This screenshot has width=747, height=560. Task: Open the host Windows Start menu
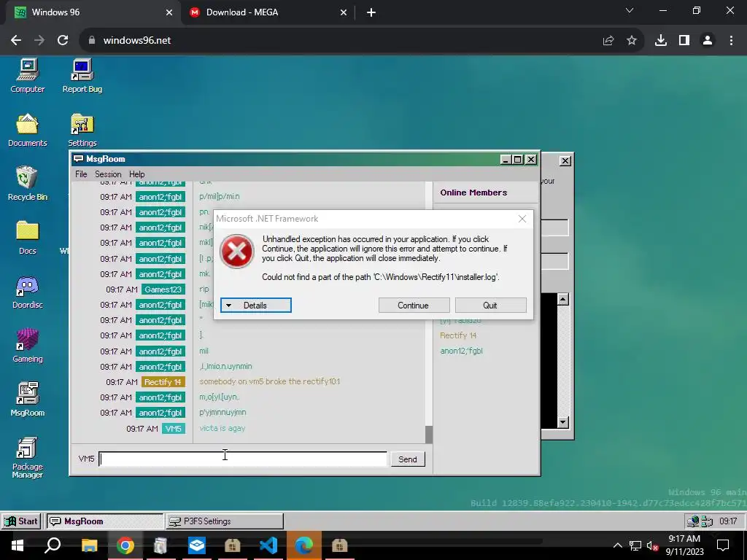(x=18, y=545)
